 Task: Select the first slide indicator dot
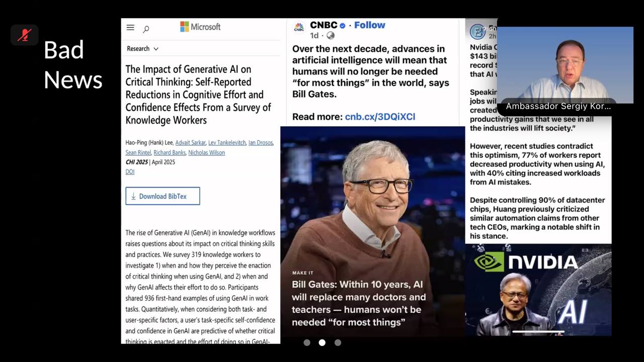[307, 342]
